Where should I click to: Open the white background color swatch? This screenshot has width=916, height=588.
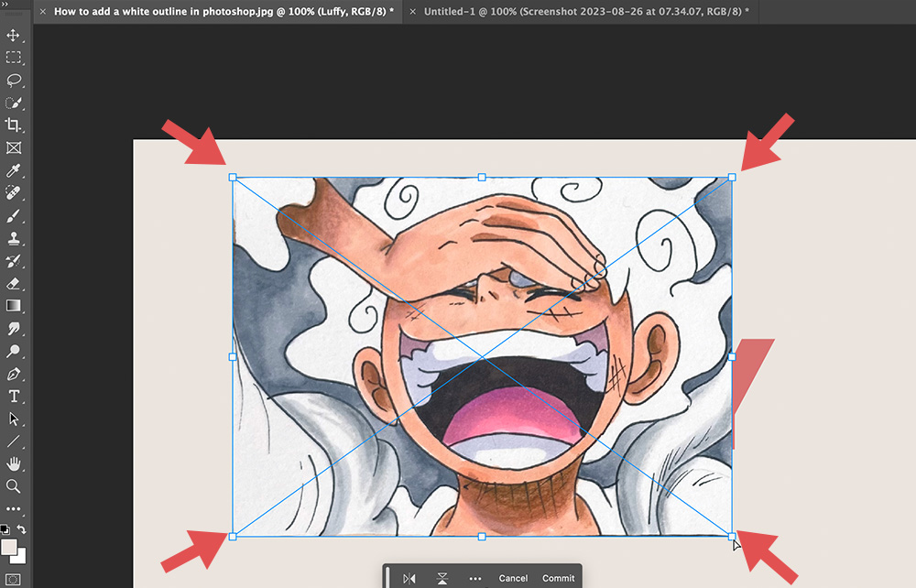pyautogui.click(x=20, y=557)
